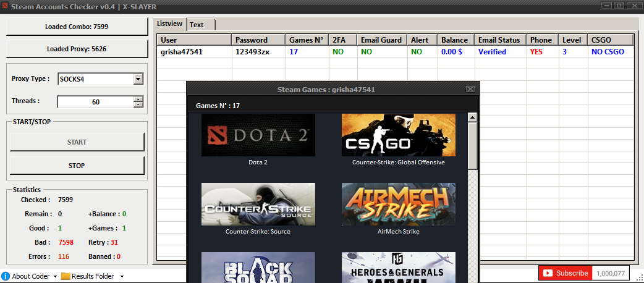
Task: Click the Results Folder icon
Action: pos(66,276)
